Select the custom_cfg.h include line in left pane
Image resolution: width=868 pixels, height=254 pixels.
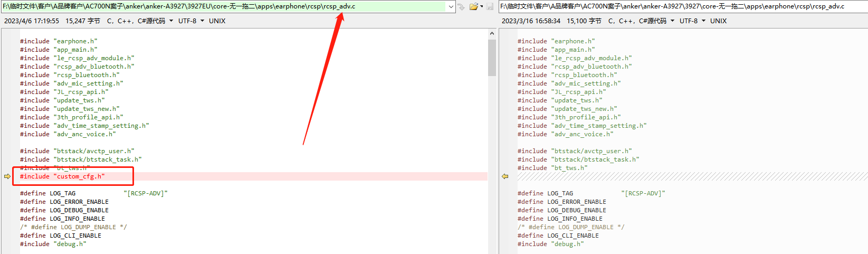pos(62,176)
